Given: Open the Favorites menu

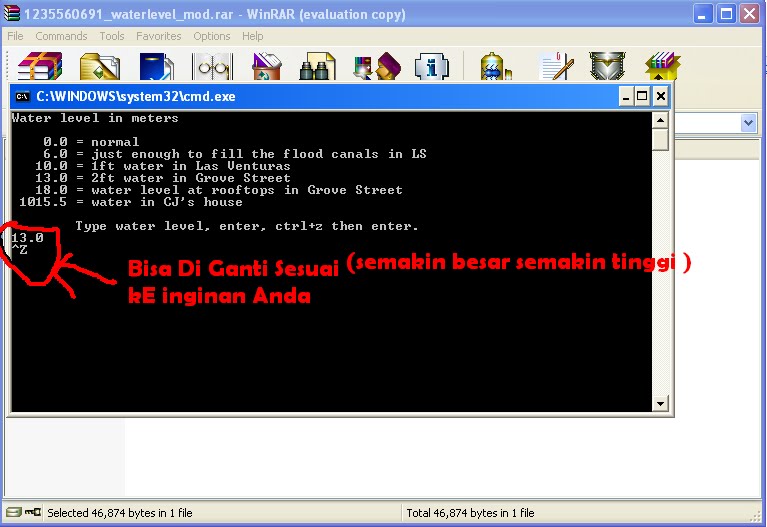Looking at the screenshot, I should point(158,36).
